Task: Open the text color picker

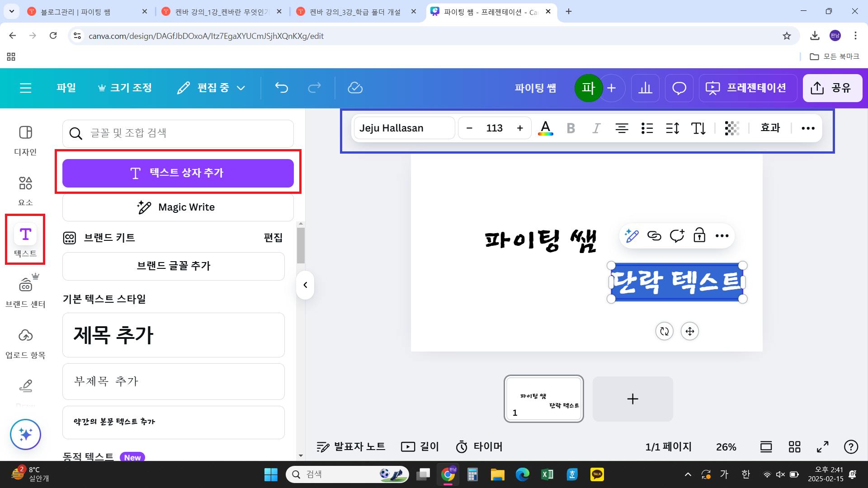Action: pyautogui.click(x=545, y=128)
